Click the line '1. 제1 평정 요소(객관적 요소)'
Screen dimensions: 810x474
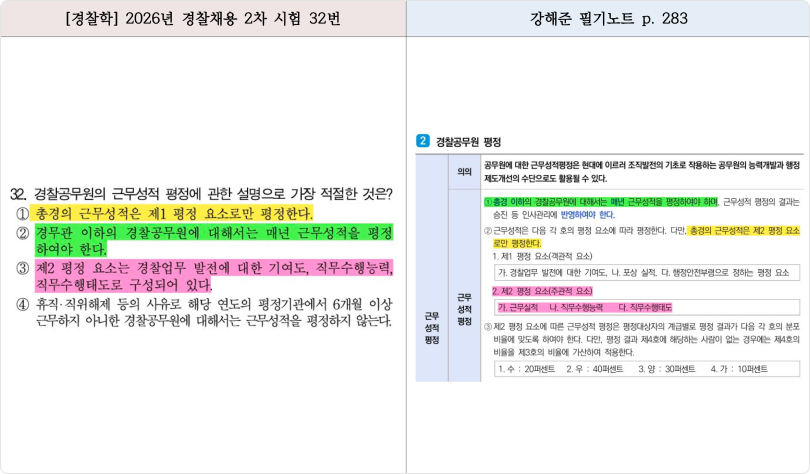click(542, 256)
